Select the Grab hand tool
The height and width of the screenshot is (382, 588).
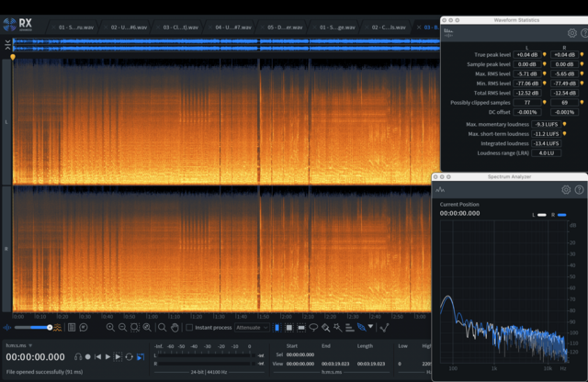pos(175,327)
